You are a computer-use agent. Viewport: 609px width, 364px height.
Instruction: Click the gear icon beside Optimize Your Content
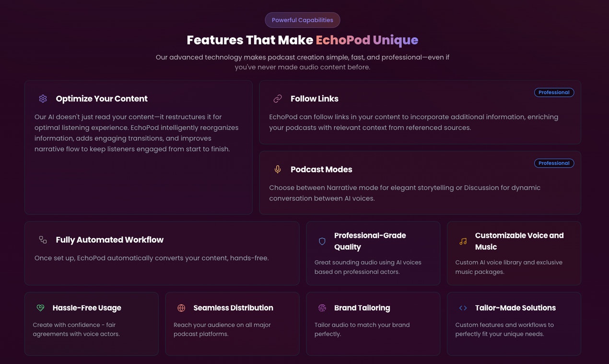43,99
